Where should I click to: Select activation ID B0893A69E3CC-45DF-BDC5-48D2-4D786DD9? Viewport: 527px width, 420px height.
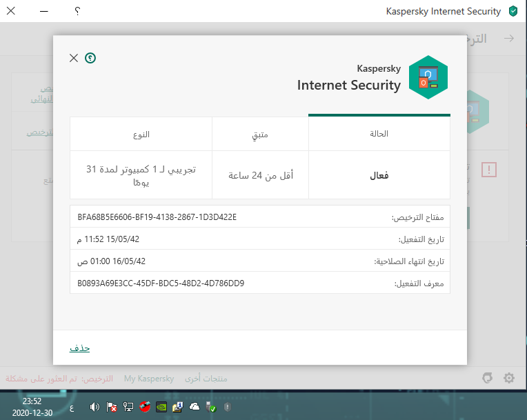(x=161, y=283)
